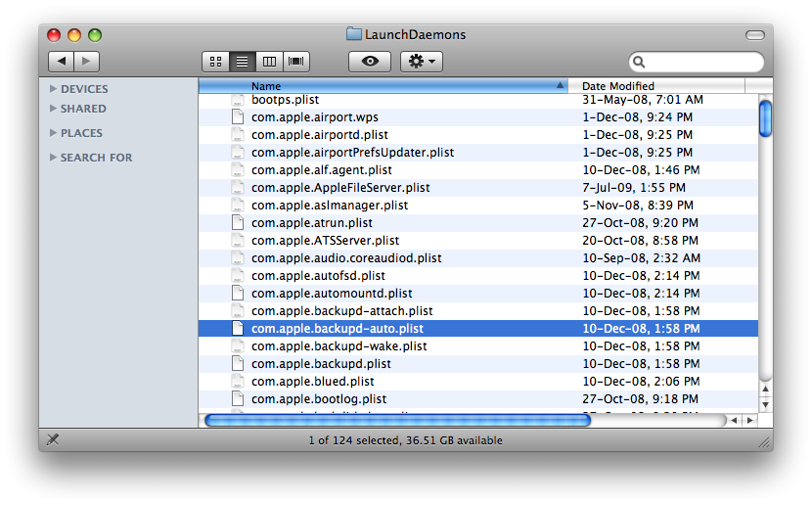Viewport: 812px width, 505px height.
Task: Sort by the Name column header
Action: click(383, 86)
